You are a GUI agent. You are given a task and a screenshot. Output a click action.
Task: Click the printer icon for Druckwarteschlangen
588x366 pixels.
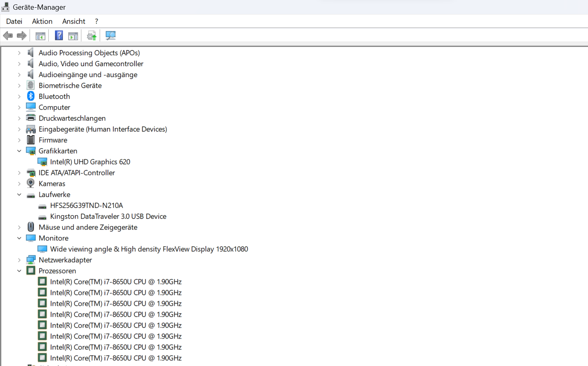click(x=31, y=118)
